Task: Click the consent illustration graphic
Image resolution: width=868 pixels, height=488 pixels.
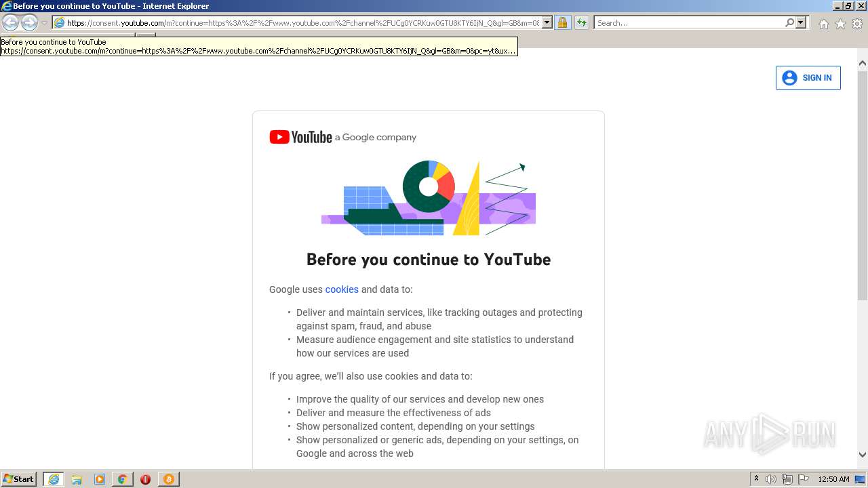Action: coord(429,198)
